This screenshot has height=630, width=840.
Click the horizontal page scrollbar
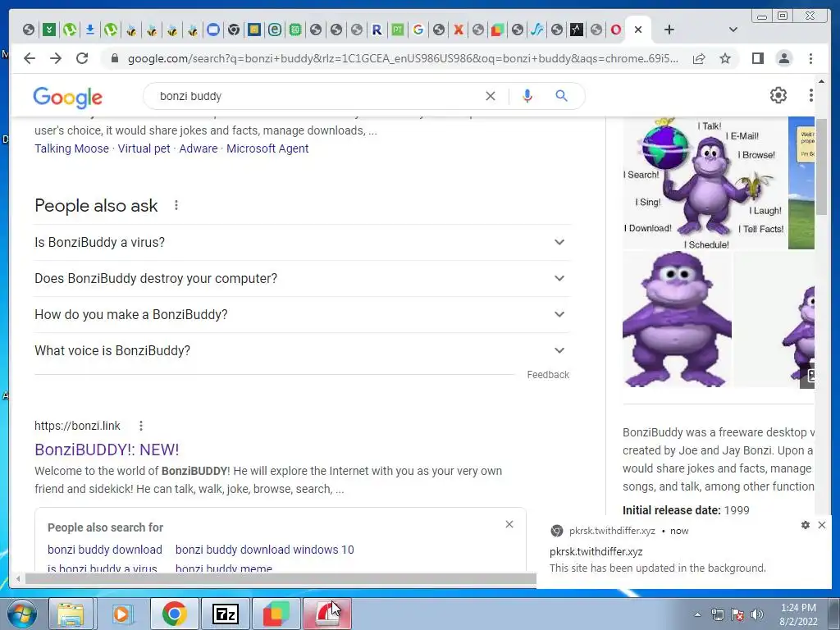[281, 578]
